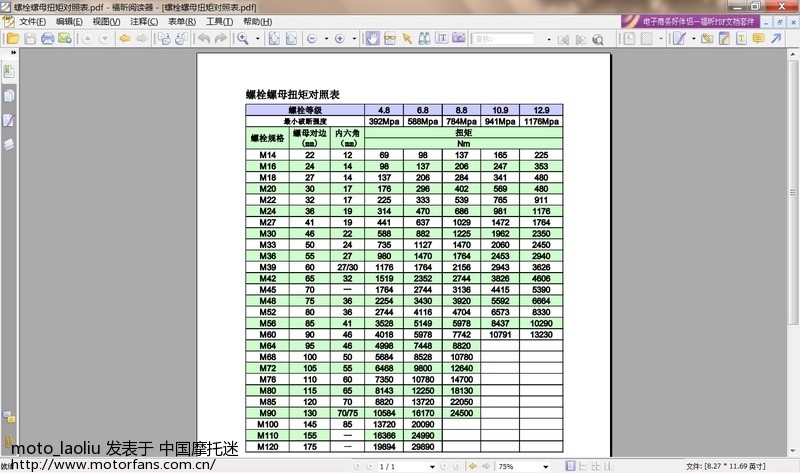Select the magnifier zoom-in tool
800x473 pixels.
(x=243, y=39)
